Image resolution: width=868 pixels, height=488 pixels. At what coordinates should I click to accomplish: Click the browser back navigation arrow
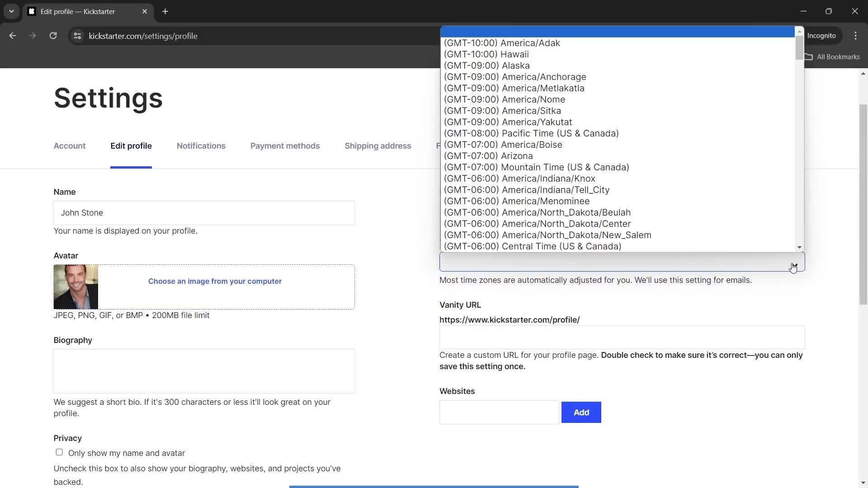tap(13, 36)
